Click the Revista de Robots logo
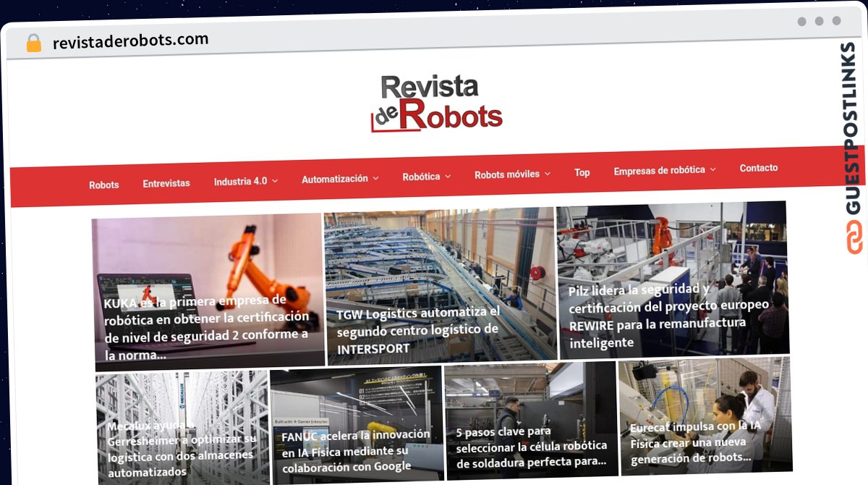 436,104
